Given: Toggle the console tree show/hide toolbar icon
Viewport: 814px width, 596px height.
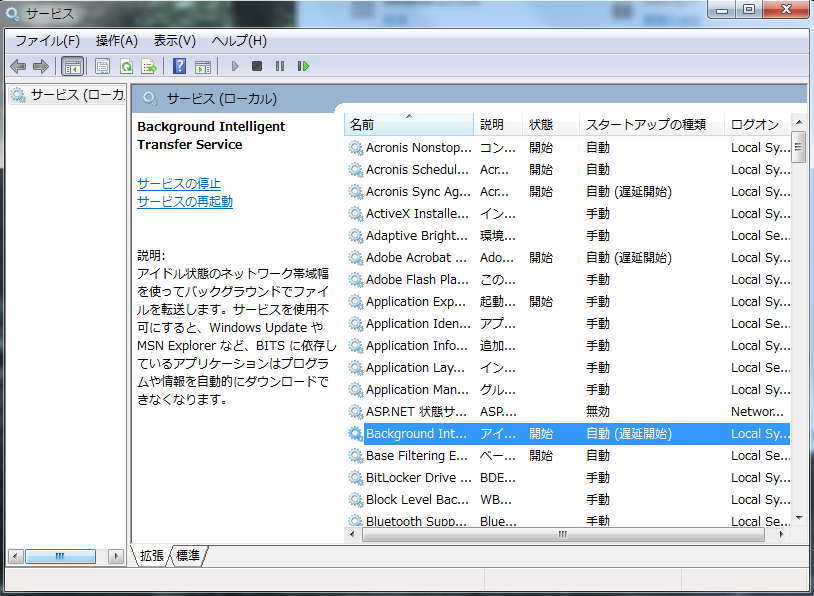Looking at the screenshot, I should tap(72, 66).
